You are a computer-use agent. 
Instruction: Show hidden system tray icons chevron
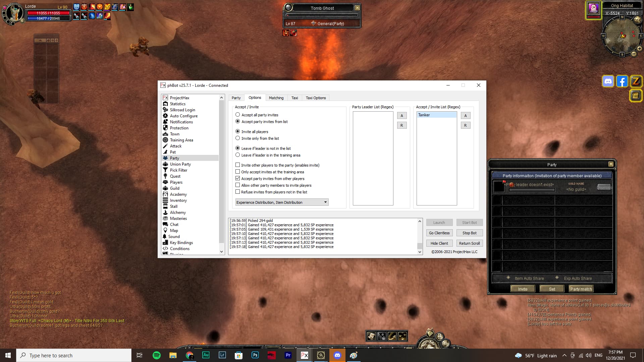point(564,355)
